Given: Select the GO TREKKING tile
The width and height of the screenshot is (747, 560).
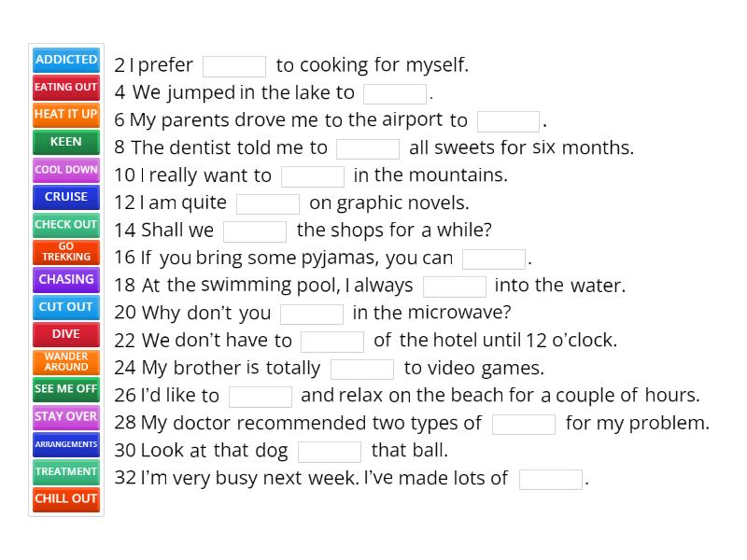Looking at the screenshot, I should click(x=65, y=252).
